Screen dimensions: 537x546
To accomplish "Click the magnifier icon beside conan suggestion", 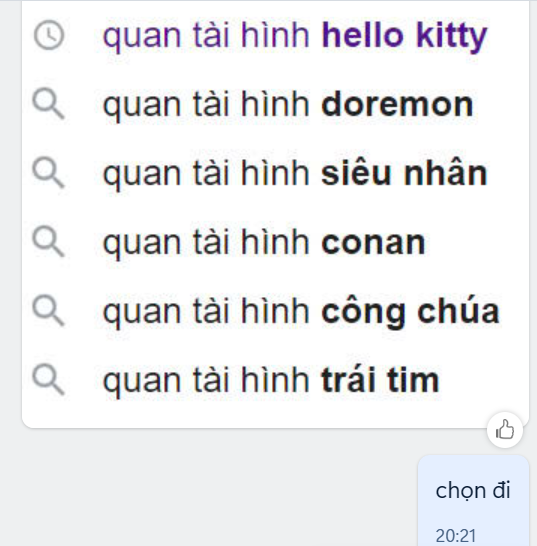I will click(48, 242).
